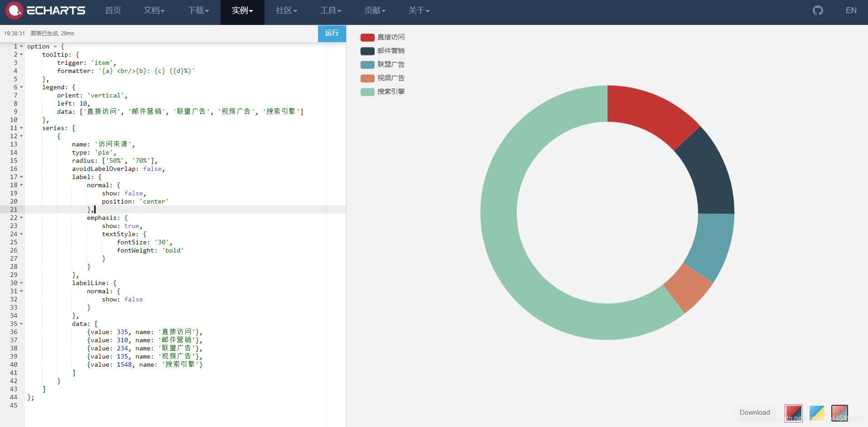Open the 社区 dropdown menu
This screenshot has width=868, height=427.
point(286,10)
